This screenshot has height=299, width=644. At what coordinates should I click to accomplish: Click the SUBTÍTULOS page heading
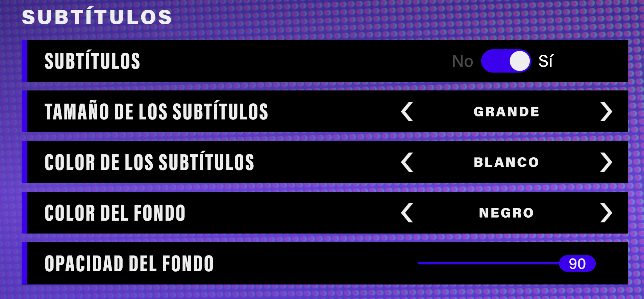pos(97,17)
